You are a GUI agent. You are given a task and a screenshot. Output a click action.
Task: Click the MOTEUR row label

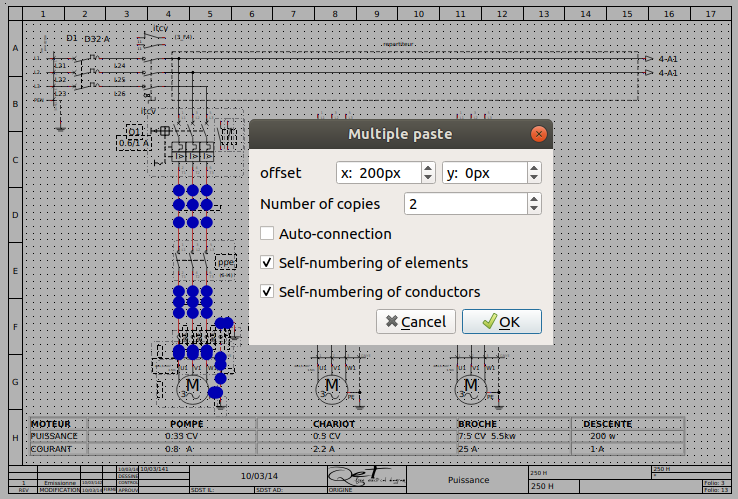coord(51,424)
